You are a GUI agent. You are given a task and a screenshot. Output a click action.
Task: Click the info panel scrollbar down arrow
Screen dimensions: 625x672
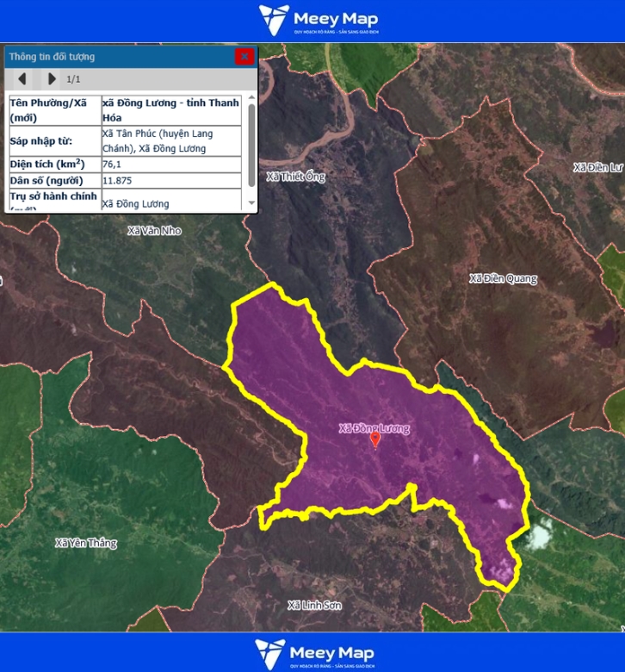(251, 203)
